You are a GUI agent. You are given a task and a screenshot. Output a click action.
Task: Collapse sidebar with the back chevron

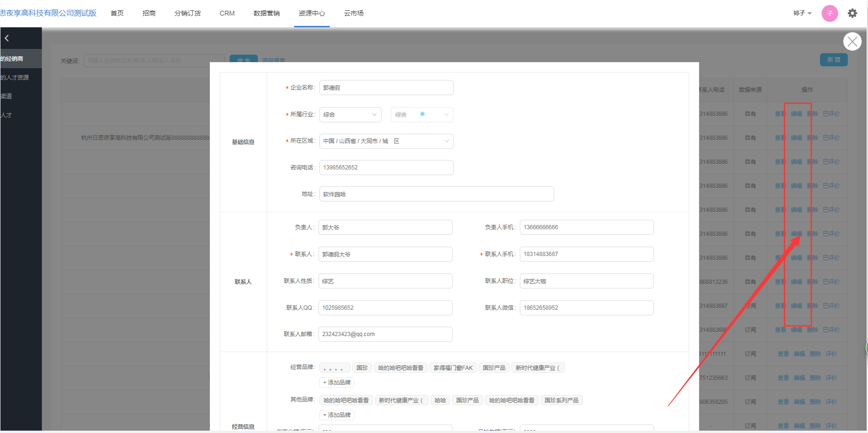pyautogui.click(x=7, y=38)
